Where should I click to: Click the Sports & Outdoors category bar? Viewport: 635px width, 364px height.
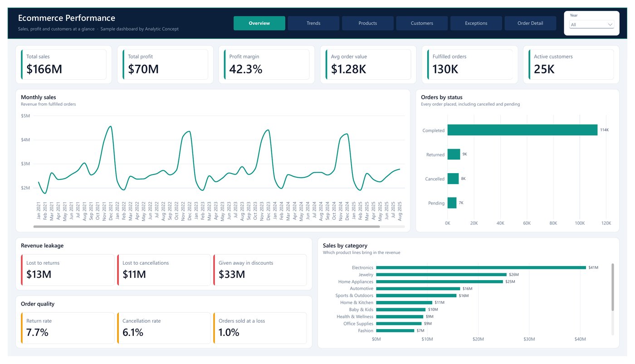pyautogui.click(x=416, y=296)
